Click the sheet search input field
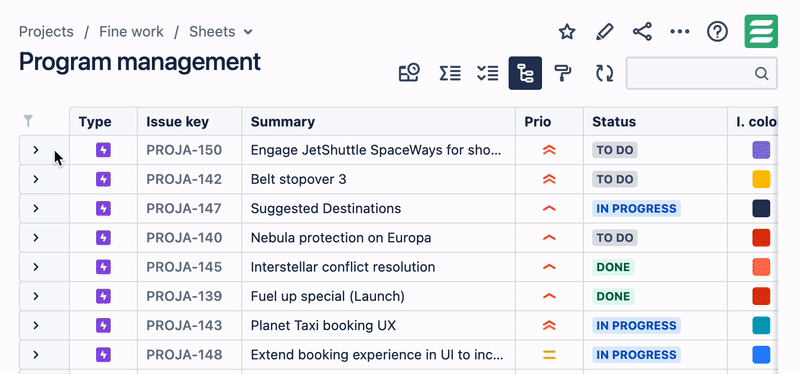 (x=702, y=73)
